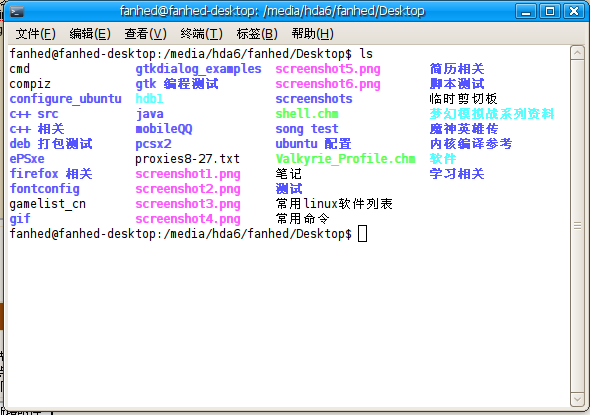The height and width of the screenshot is (415, 590).
Task: Close the terminal window
Action: pos(574,11)
